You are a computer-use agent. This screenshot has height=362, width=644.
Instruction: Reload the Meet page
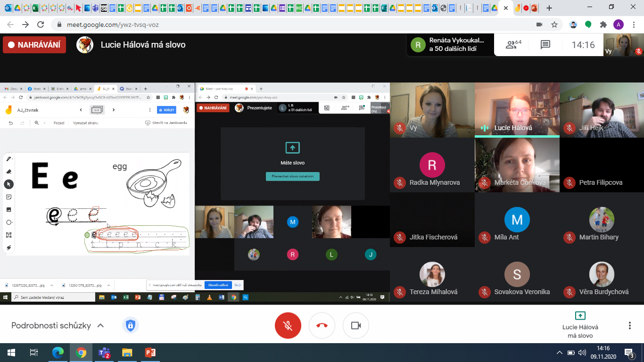[41, 25]
